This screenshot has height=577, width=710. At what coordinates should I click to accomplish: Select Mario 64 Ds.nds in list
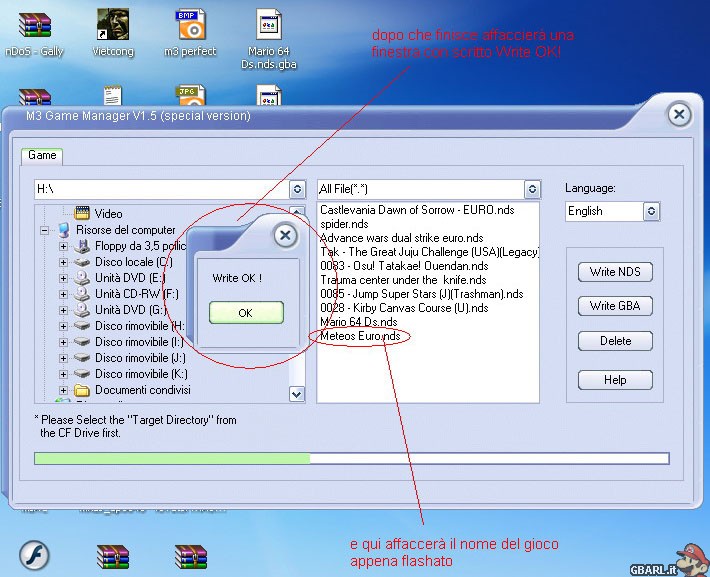359,322
